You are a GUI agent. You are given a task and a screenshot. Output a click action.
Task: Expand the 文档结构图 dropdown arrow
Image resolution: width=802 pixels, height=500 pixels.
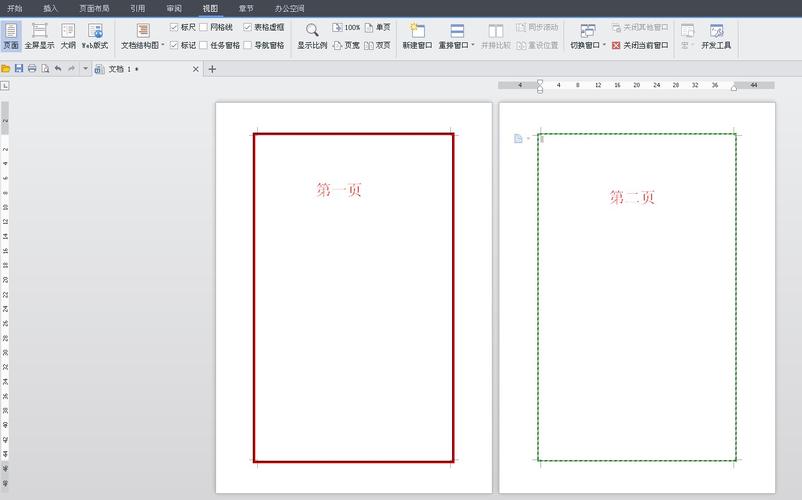coord(163,45)
